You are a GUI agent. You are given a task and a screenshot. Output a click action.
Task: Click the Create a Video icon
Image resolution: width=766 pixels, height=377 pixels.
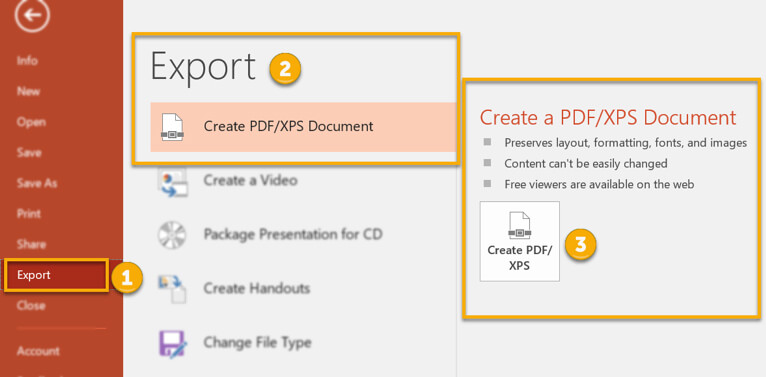coord(172,182)
